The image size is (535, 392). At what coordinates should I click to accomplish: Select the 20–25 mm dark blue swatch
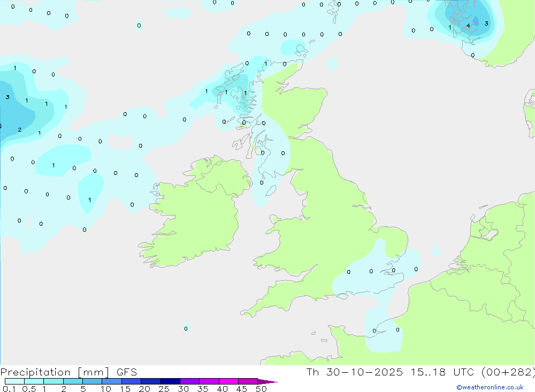[150, 381]
